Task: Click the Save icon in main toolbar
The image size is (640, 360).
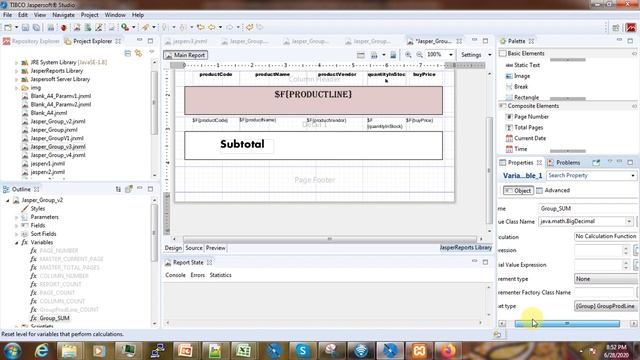Action: point(25,27)
